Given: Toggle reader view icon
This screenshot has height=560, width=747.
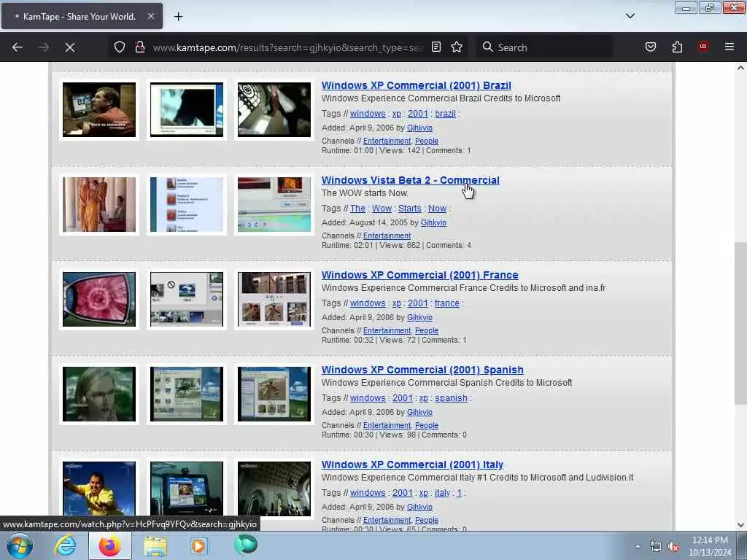Looking at the screenshot, I should (436, 47).
